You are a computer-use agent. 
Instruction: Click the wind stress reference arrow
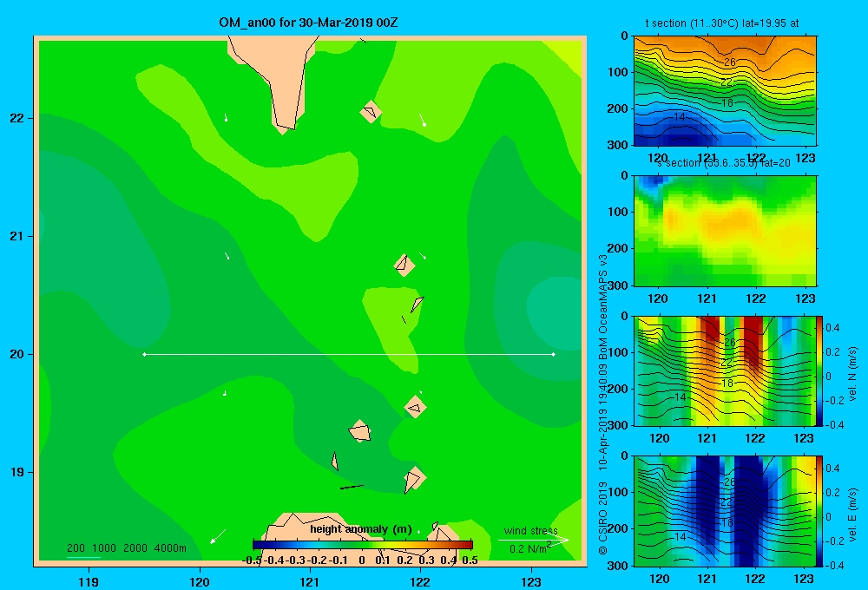coord(533,541)
